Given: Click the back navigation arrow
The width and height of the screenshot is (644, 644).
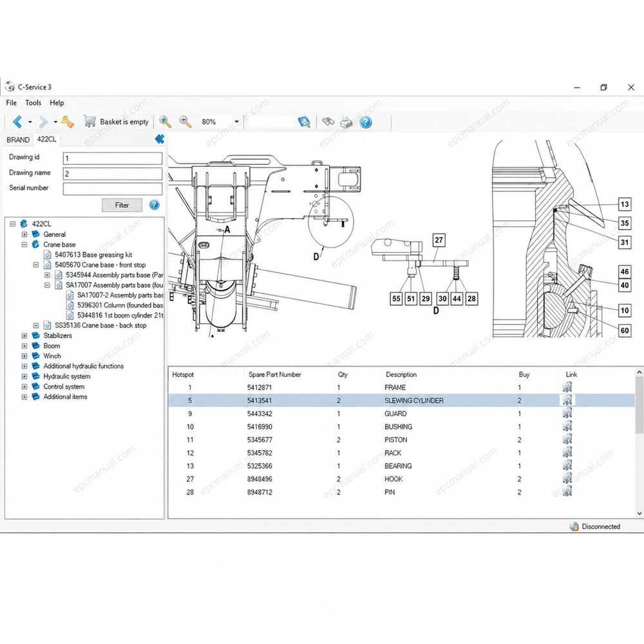Looking at the screenshot, I should point(17,122).
